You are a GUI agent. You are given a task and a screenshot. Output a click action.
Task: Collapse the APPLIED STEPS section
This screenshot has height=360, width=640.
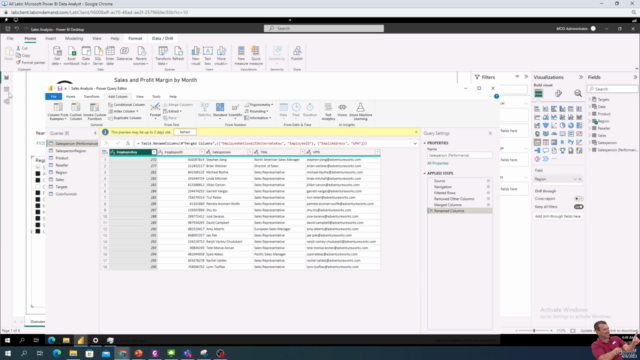pyautogui.click(x=425, y=173)
